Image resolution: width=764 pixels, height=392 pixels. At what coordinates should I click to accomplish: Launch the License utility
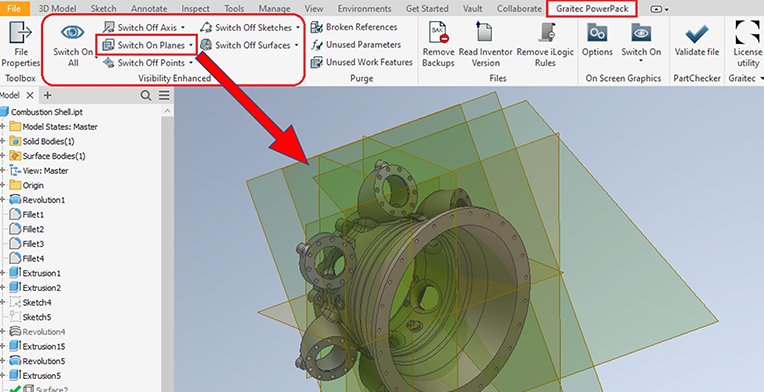point(747,44)
